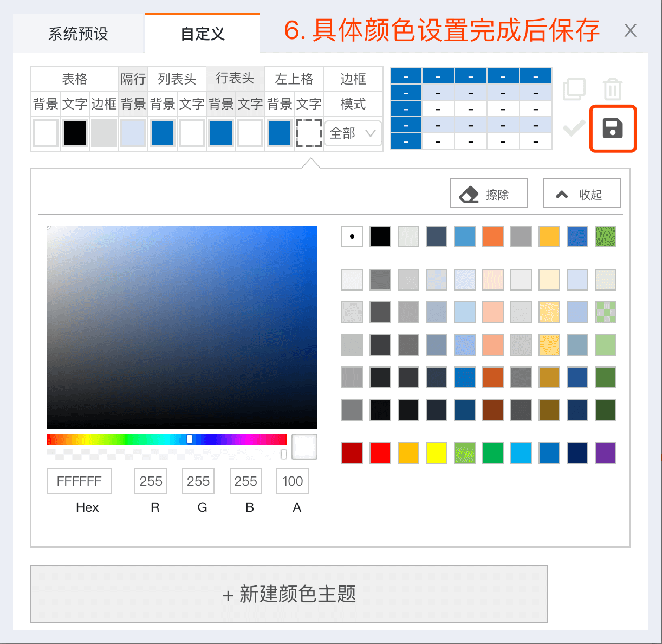Pick the golden yellow swatch in top row
The height and width of the screenshot is (644, 662).
click(x=549, y=236)
